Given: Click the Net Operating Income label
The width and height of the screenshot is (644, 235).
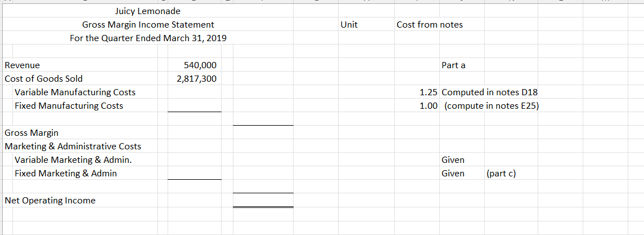Looking at the screenshot, I should coord(49,201).
